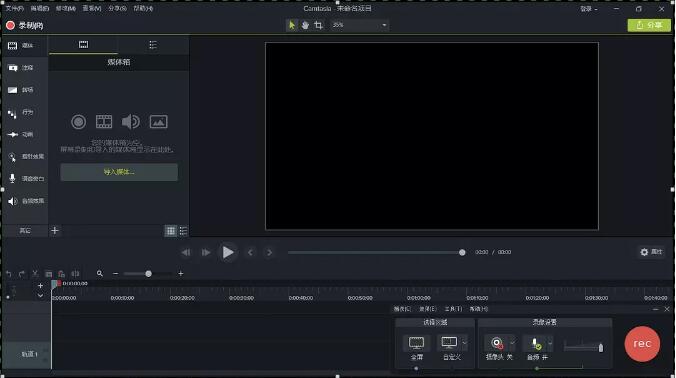Switch to the library list tab
676x378 pixels.
153,45
